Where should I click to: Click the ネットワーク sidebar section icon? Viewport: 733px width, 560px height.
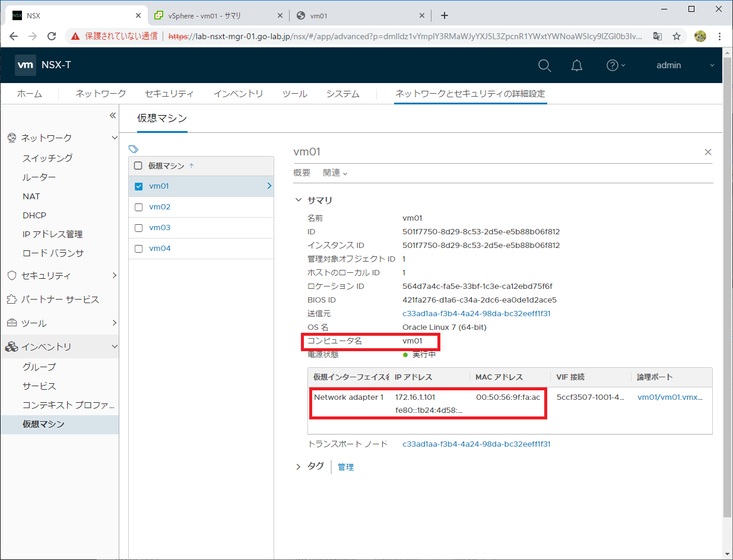point(11,138)
